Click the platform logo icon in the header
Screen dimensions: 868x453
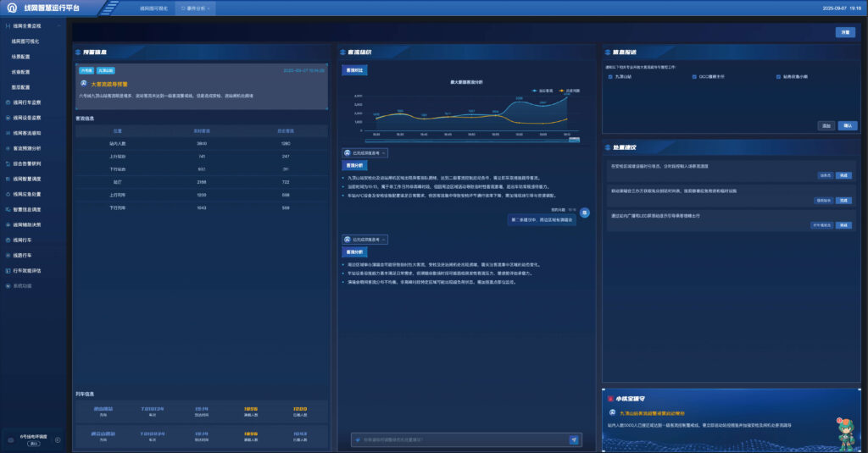click(13, 8)
